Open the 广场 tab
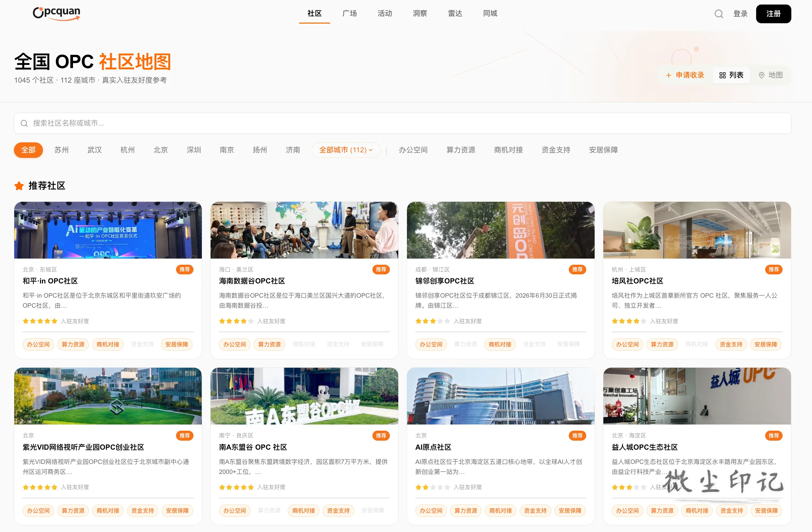This screenshot has height=532, width=812. point(349,13)
